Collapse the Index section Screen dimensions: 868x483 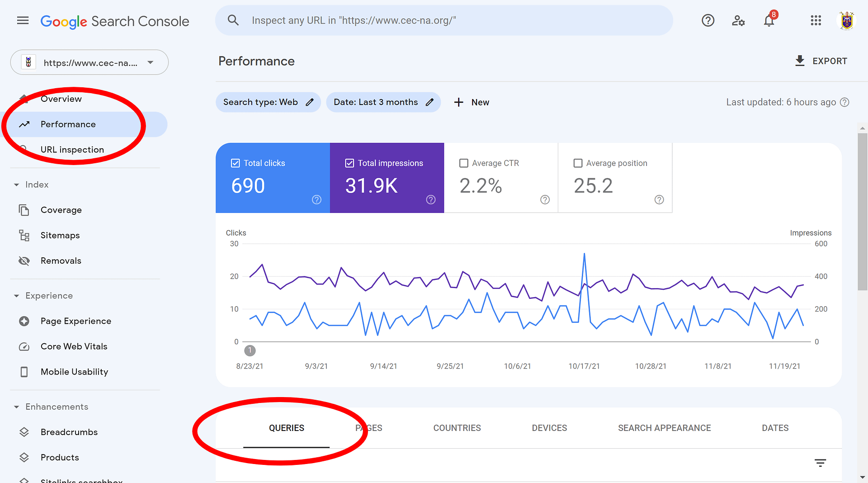point(16,185)
